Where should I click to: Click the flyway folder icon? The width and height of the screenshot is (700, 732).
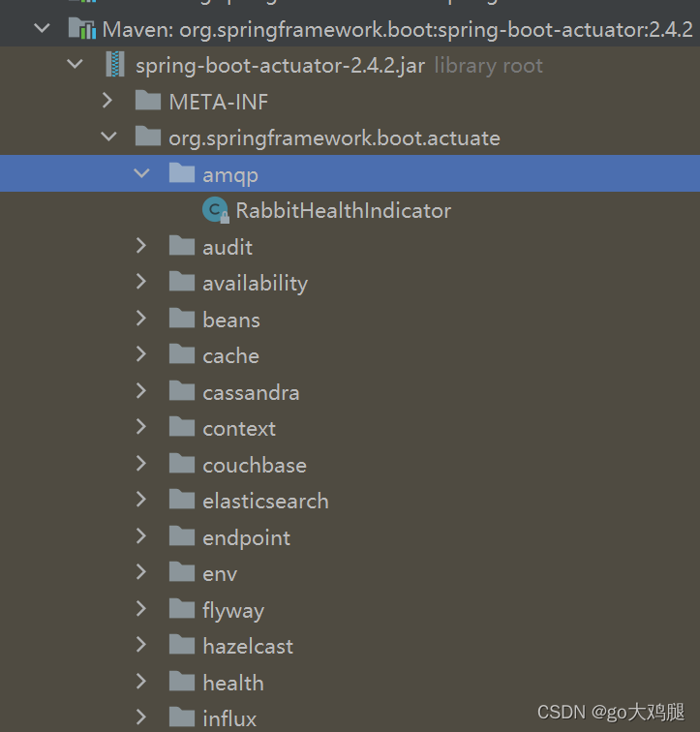coord(181,608)
